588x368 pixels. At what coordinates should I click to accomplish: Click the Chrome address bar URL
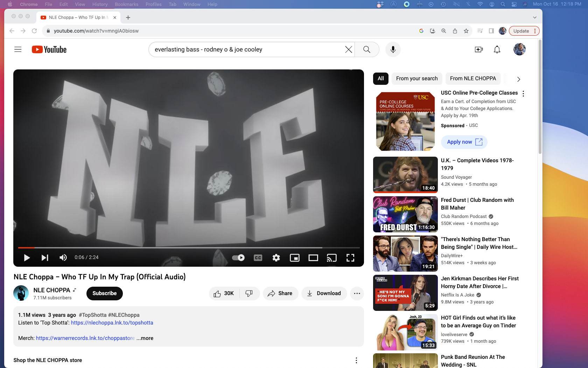point(96,31)
